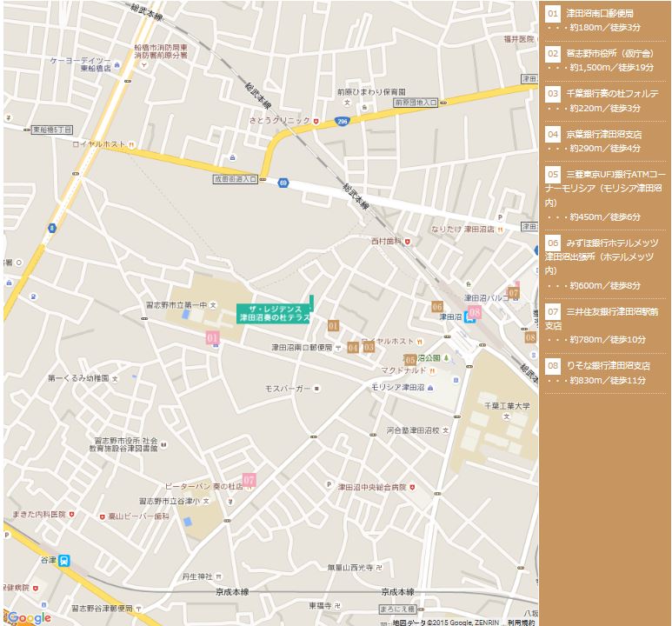
Task: Open the brown 06 marker on the map
Action: (437, 307)
